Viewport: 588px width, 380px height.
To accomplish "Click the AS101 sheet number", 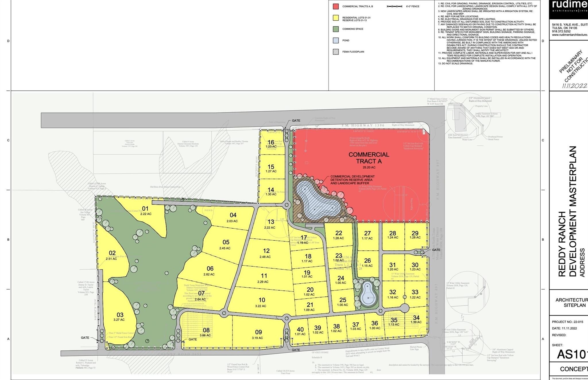I will coord(572,354).
